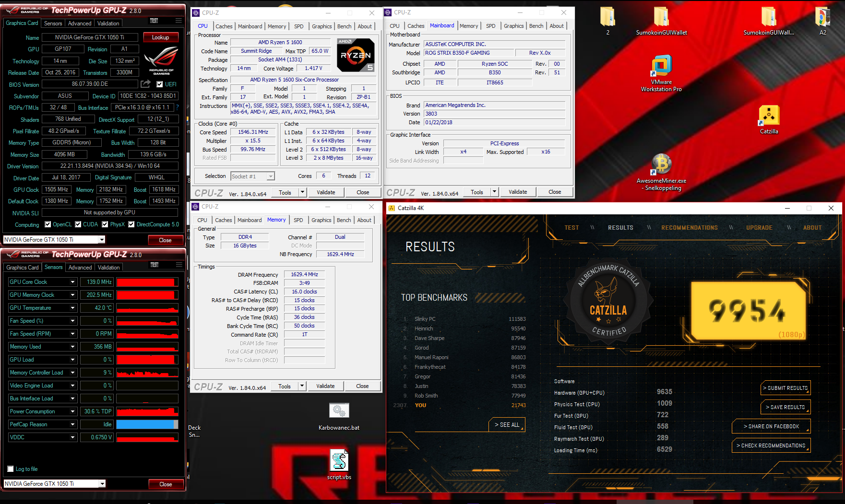Click the PerfCap Reason blue bar graph
This screenshot has height=504, width=845.
click(147, 424)
